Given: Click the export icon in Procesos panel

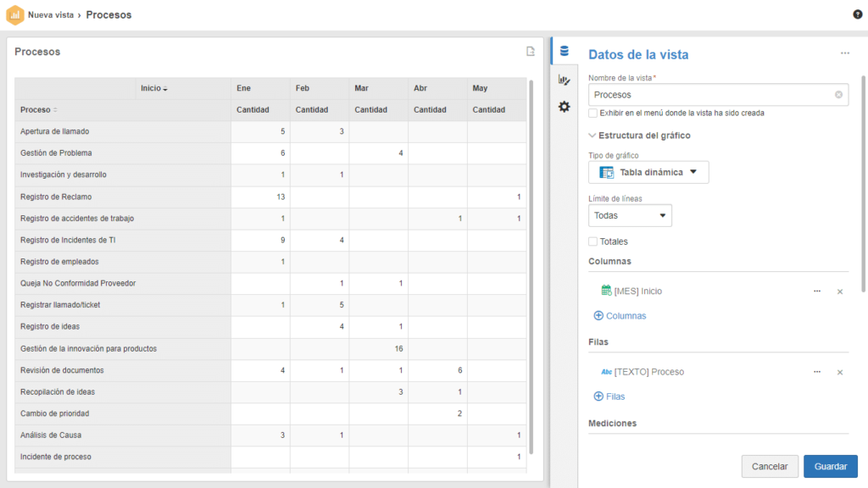Looking at the screenshot, I should pyautogui.click(x=531, y=52).
